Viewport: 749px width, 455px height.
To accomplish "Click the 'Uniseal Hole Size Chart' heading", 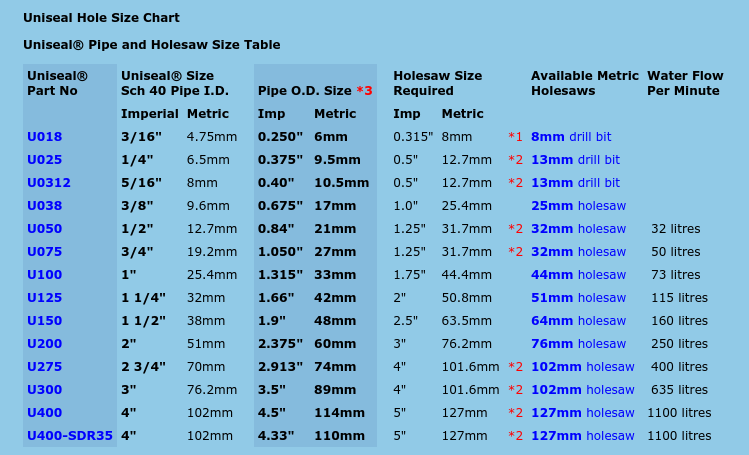I will [x=101, y=18].
